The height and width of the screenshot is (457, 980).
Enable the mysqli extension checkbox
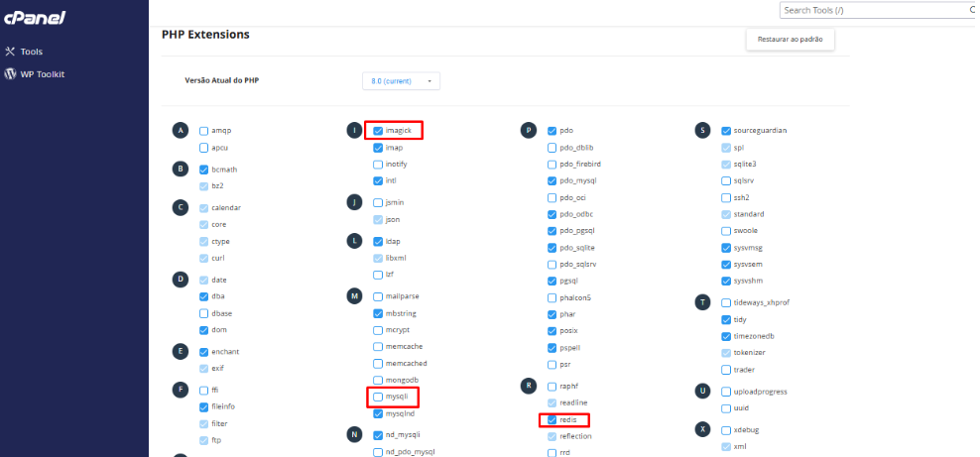point(378,397)
